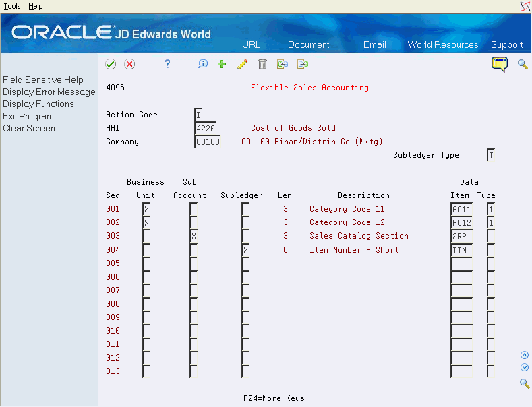Screen dimensions: 532x407
Task: Click the green plus add icon
Action: [222, 64]
